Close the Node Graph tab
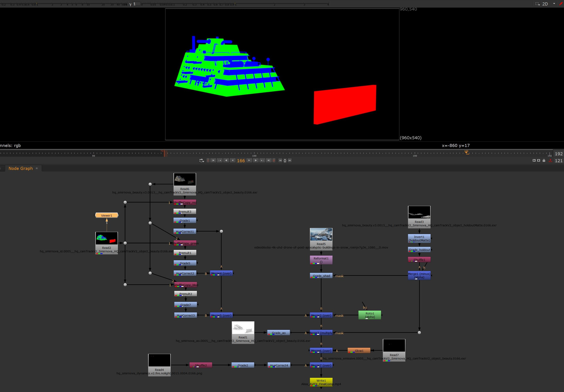564x392 pixels. [37, 168]
